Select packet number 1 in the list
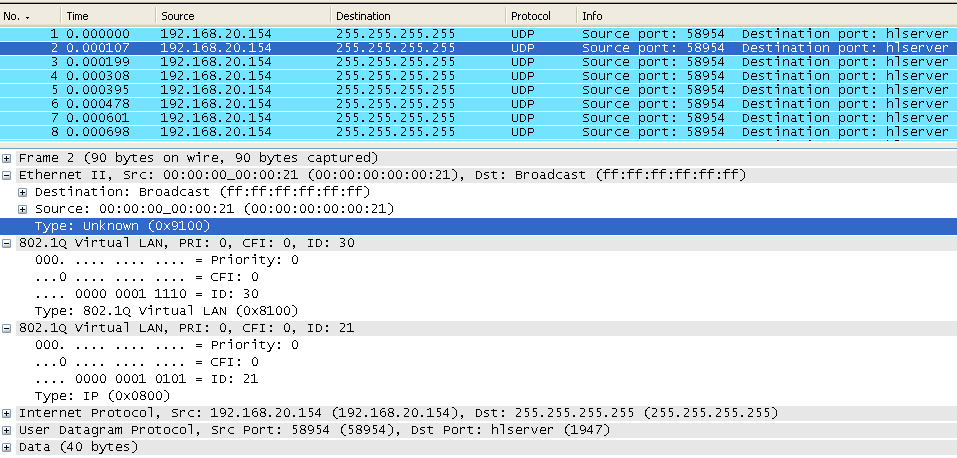 click(478, 34)
